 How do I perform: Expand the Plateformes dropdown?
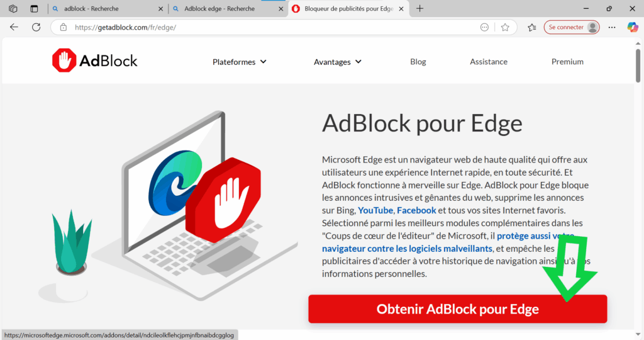(x=240, y=62)
